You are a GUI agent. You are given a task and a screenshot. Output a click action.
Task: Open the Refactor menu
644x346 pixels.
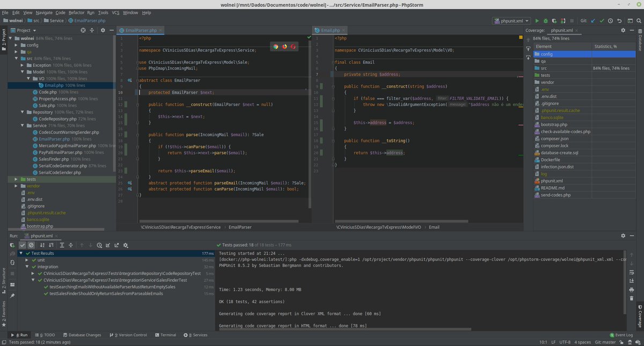(76, 12)
